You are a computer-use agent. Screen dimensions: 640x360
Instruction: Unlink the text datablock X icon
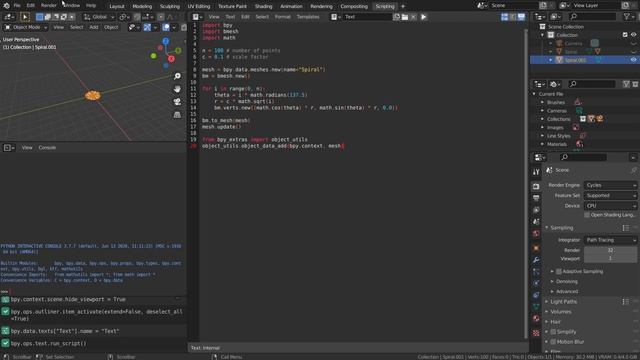coord(413,17)
